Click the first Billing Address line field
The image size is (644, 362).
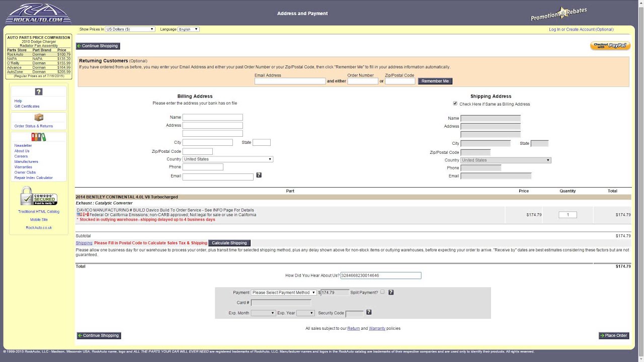tap(212, 125)
